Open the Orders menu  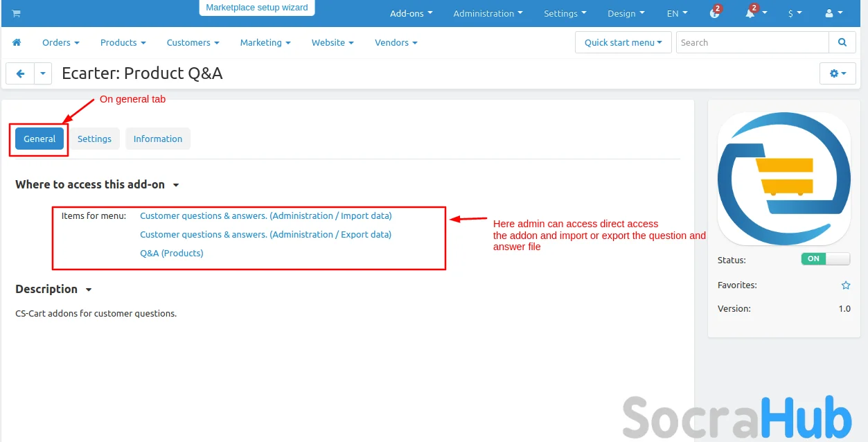click(60, 42)
